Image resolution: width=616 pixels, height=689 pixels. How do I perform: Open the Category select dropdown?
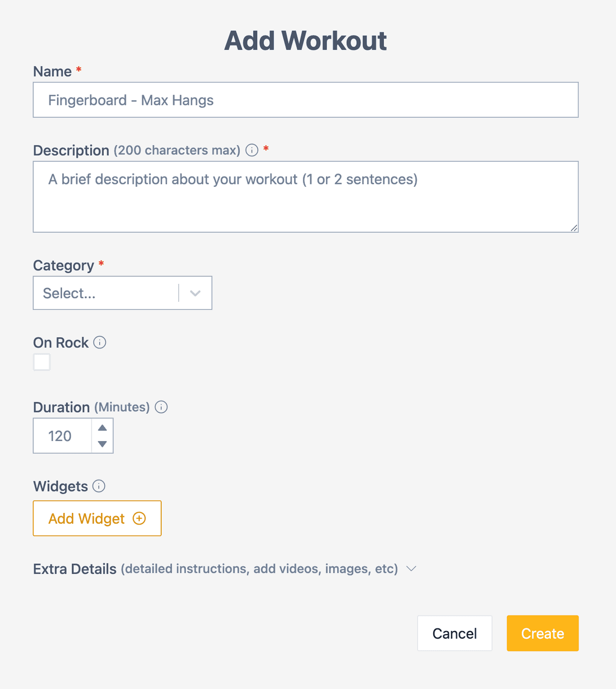pyautogui.click(x=122, y=293)
